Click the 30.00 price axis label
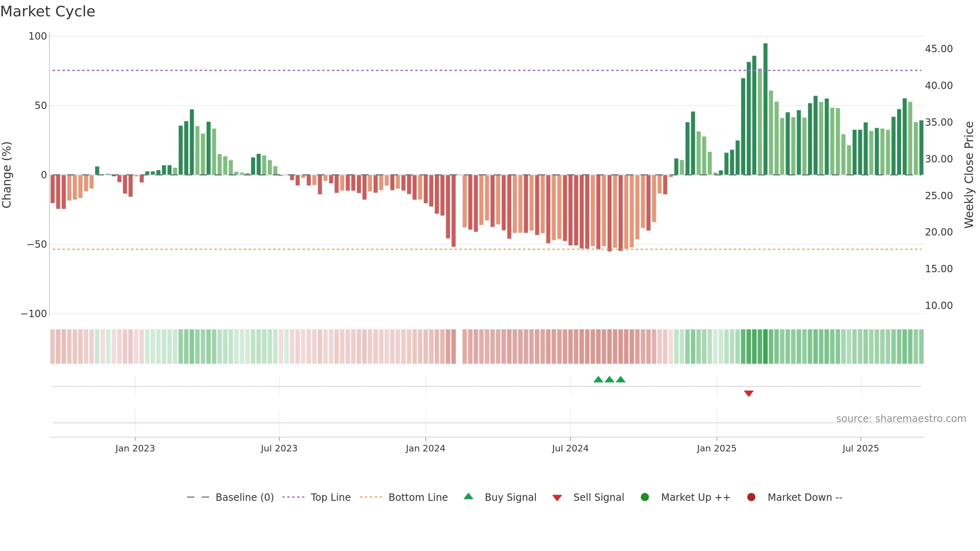 click(x=939, y=159)
